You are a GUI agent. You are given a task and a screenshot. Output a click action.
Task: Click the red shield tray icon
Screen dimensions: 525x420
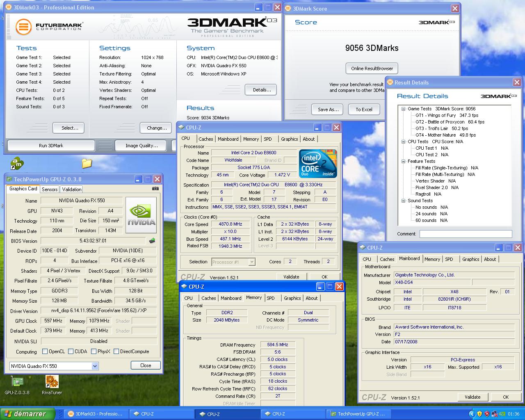pos(487,414)
